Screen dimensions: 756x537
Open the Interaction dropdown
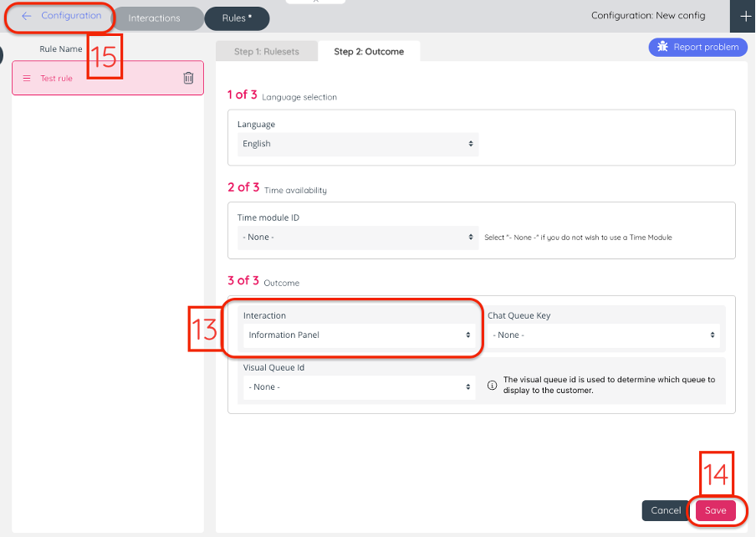360,335
